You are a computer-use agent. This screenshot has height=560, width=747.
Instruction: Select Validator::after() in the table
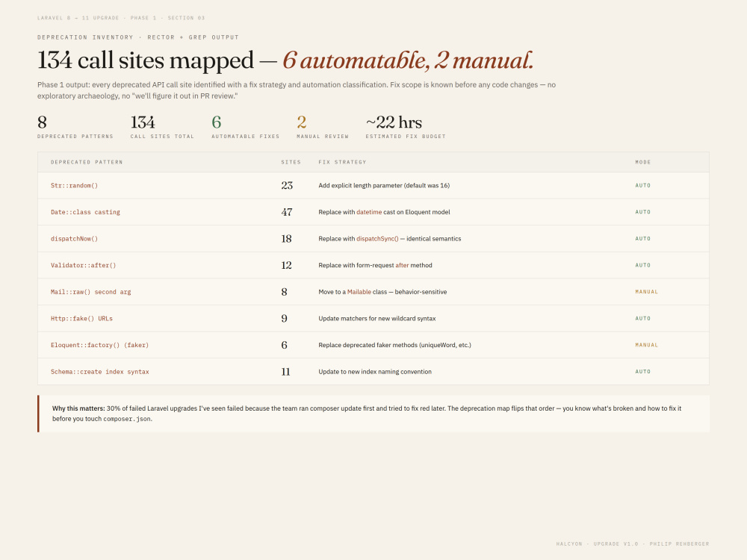pyautogui.click(x=84, y=266)
